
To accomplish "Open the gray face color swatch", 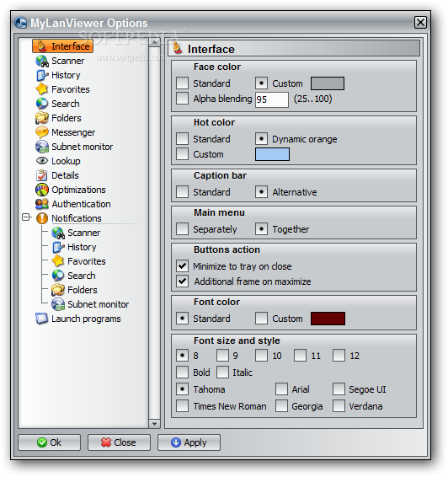I will pyautogui.click(x=328, y=83).
